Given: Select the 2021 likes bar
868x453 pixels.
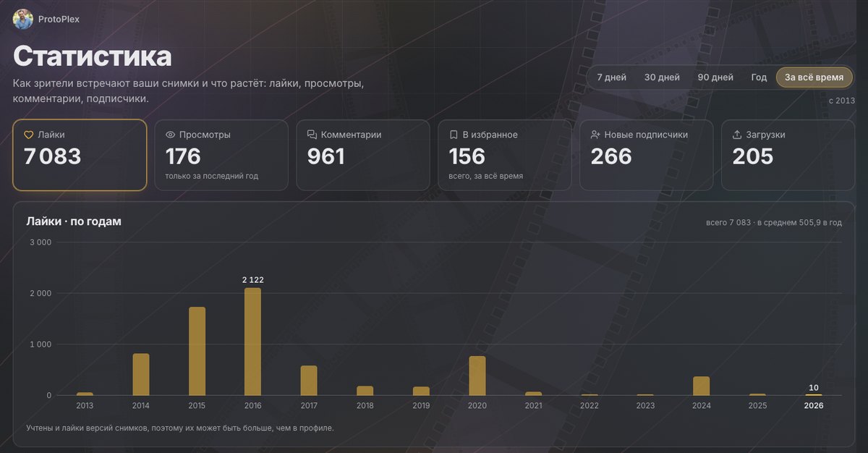Looking at the screenshot, I should pyautogui.click(x=533, y=394).
